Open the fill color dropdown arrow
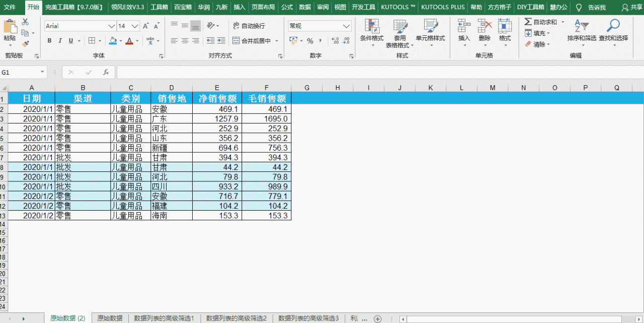This screenshot has height=323, width=644. click(120, 41)
